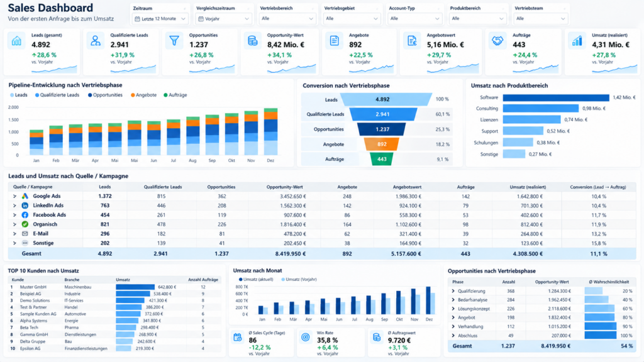Click the Consulting revenue bar

[541, 109]
